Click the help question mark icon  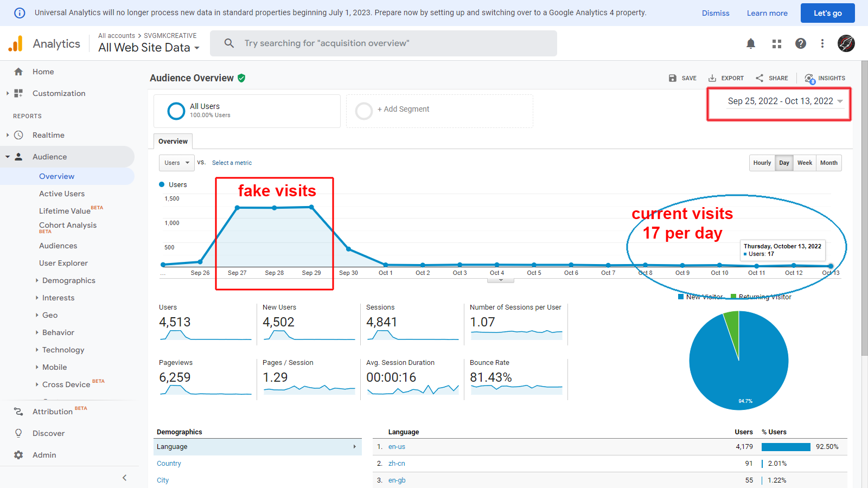[801, 43]
